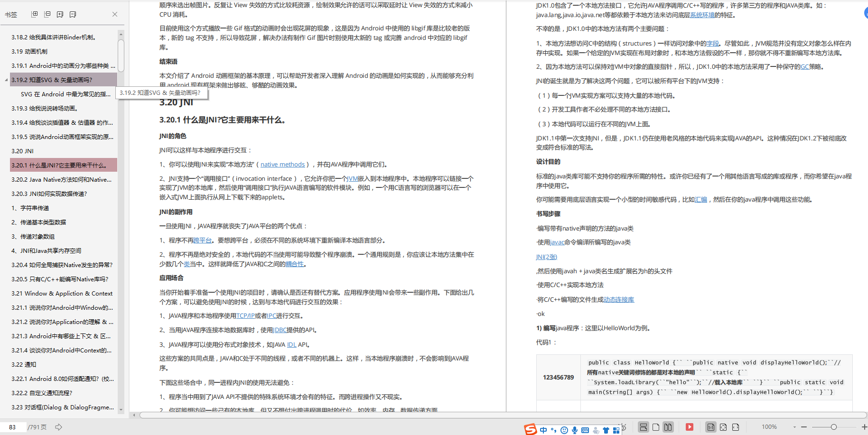
Task: Click the zoom out minus button
Action: pyautogui.click(x=804, y=427)
